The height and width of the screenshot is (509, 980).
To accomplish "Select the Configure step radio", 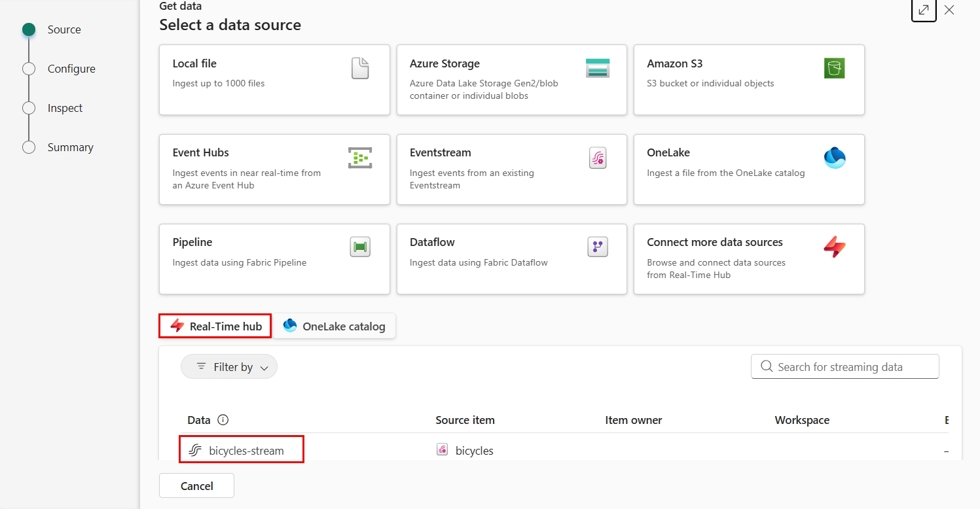I will pyautogui.click(x=29, y=69).
